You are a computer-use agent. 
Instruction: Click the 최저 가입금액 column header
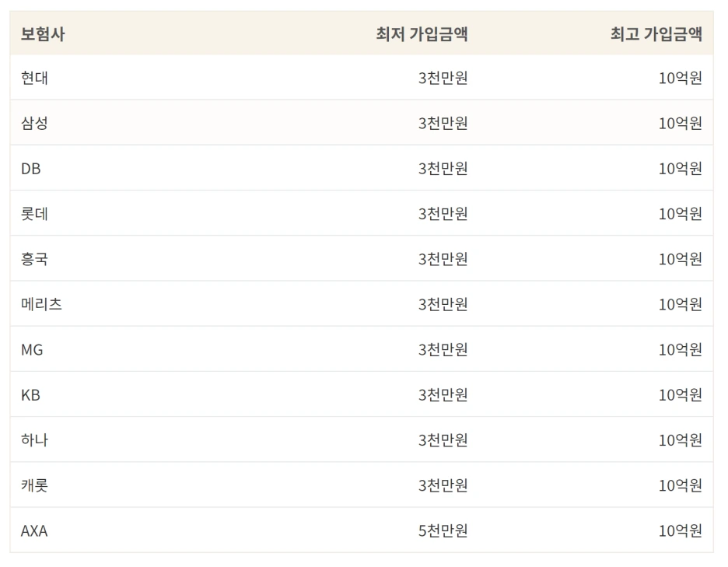tap(422, 34)
